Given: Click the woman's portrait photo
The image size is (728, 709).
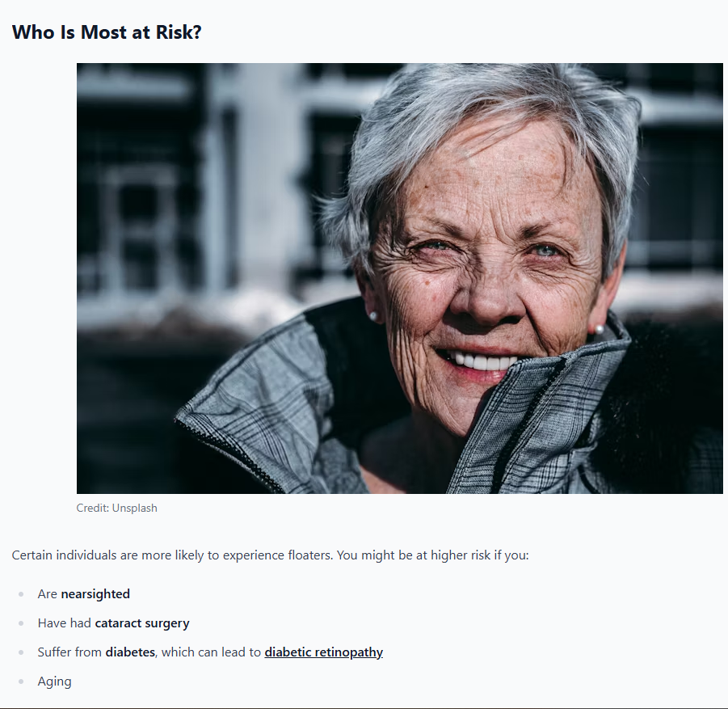Looking at the screenshot, I should pos(400,278).
